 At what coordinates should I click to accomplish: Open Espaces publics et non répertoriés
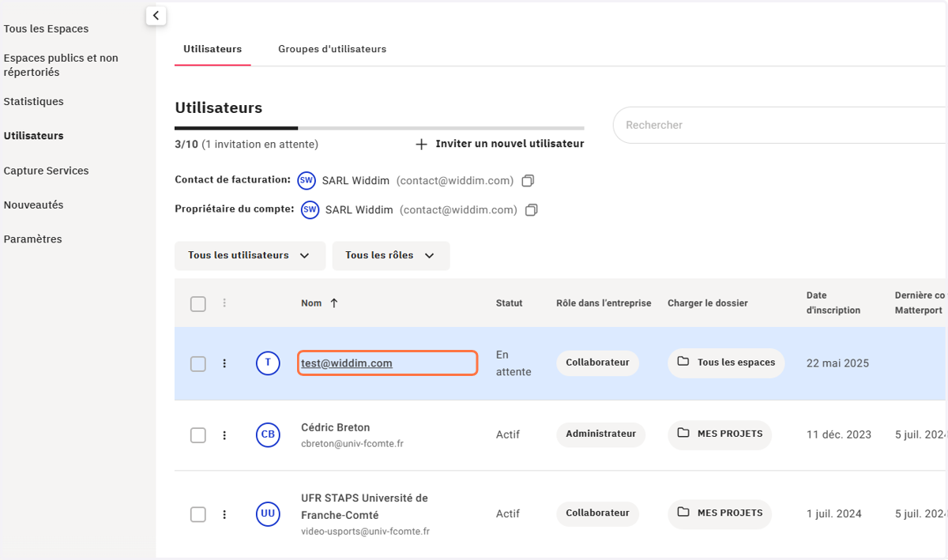61,65
